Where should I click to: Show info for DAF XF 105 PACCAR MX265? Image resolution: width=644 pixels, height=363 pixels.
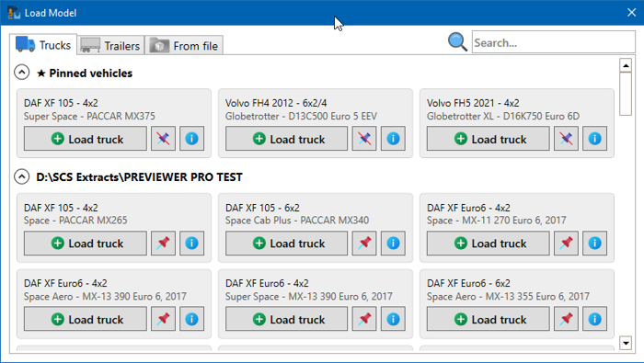pyautogui.click(x=191, y=244)
